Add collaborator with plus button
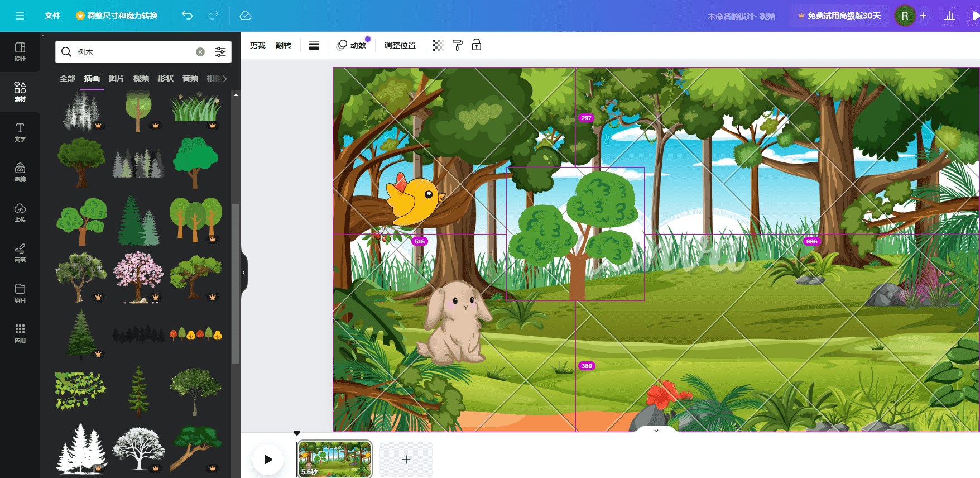This screenshot has height=478, width=980. coord(923,16)
